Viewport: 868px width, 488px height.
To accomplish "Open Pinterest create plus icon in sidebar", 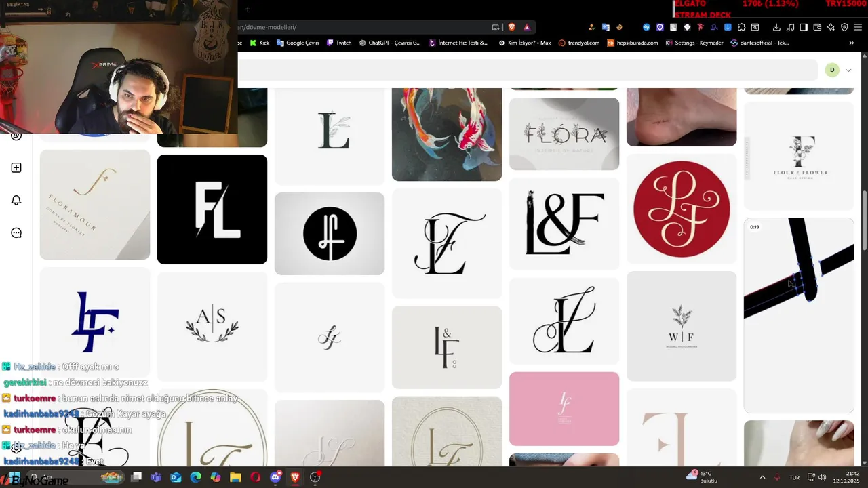I will (16, 167).
